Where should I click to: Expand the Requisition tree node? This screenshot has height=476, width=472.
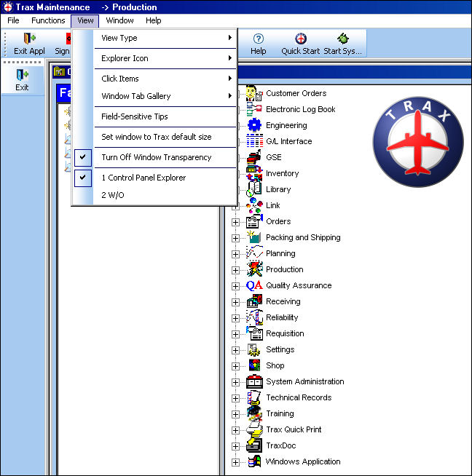click(235, 334)
